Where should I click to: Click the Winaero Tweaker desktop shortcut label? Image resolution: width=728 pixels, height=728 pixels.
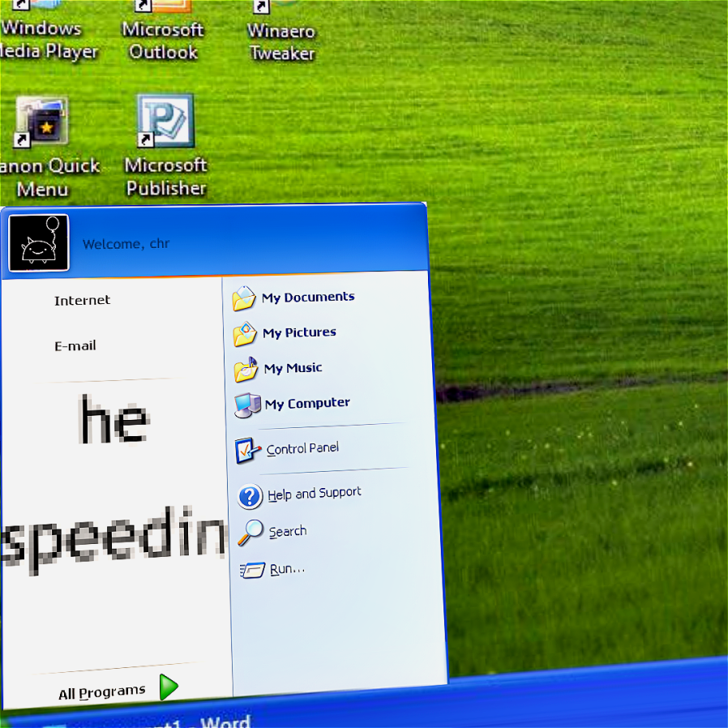pyautogui.click(x=282, y=42)
